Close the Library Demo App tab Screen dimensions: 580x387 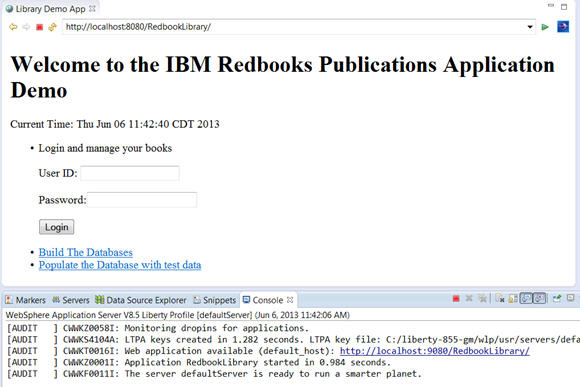pos(92,9)
